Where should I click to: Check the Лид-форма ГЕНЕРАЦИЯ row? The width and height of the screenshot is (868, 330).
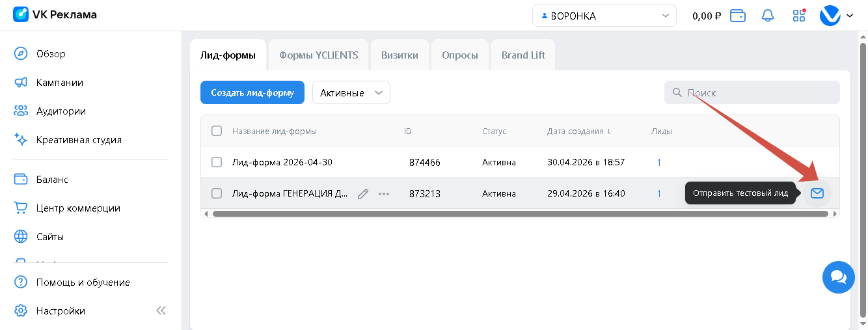pyautogui.click(x=217, y=193)
